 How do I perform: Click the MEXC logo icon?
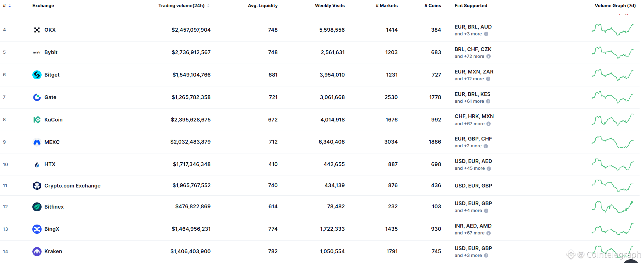point(37,142)
